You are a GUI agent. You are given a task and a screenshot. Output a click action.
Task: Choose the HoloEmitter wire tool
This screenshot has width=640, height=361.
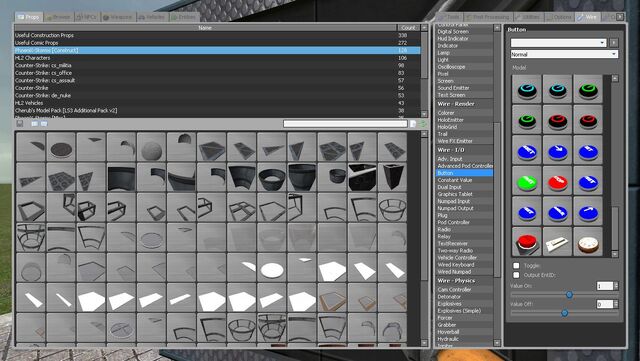pos(464,120)
